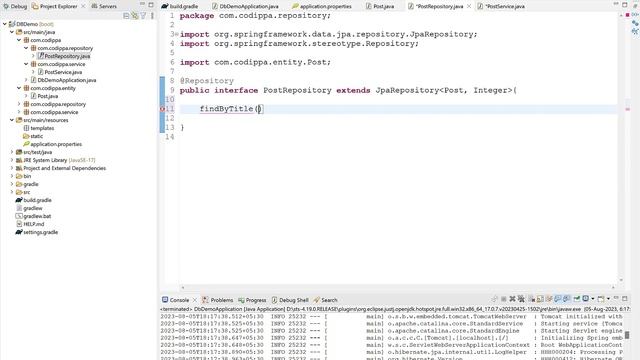This screenshot has width=640, height=360.
Task: Switch to the Search tab
Action: click(x=325, y=300)
